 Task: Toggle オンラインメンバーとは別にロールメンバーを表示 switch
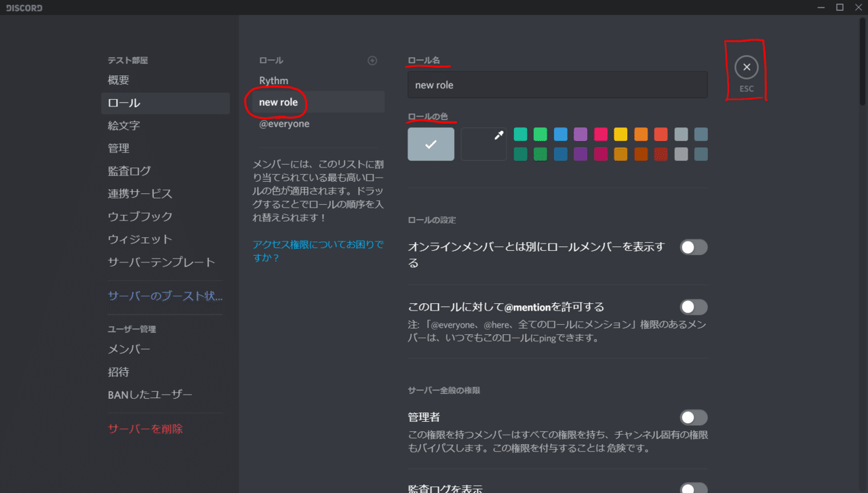694,247
